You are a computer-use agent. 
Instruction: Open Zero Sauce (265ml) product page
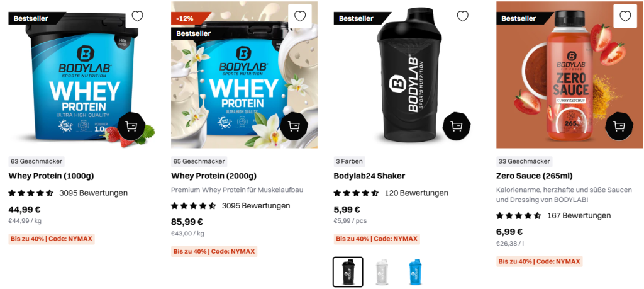535,176
